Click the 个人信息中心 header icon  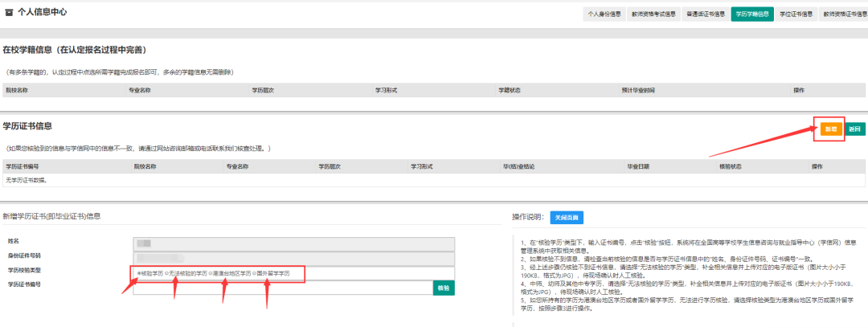coord(9,13)
